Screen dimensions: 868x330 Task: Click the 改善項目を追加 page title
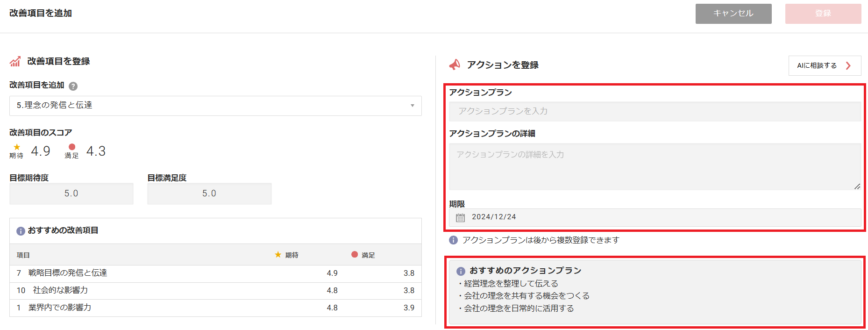pos(41,13)
